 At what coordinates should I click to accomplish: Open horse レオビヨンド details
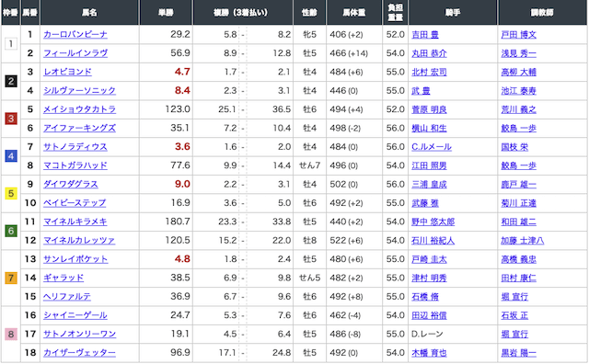click(x=67, y=72)
